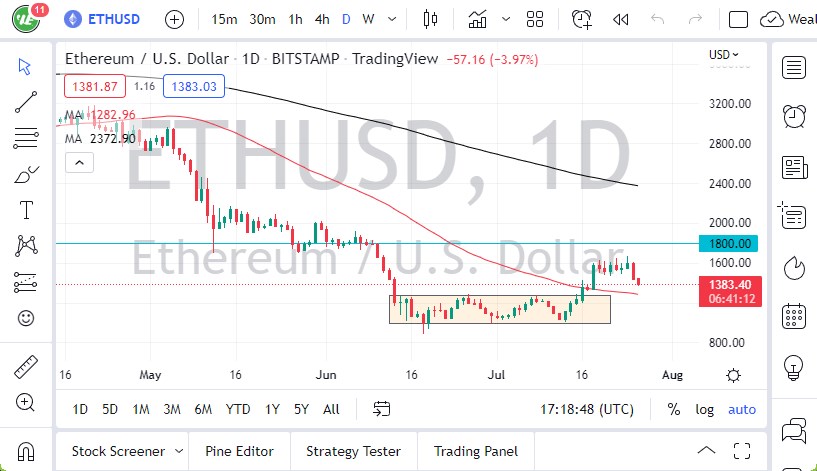
Task: Click the redo arrow
Action: pos(695,20)
